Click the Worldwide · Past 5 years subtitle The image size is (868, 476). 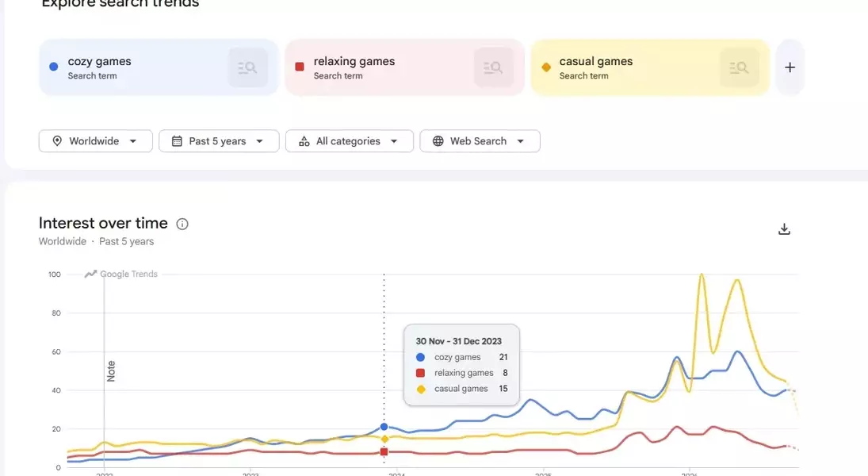tap(97, 242)
